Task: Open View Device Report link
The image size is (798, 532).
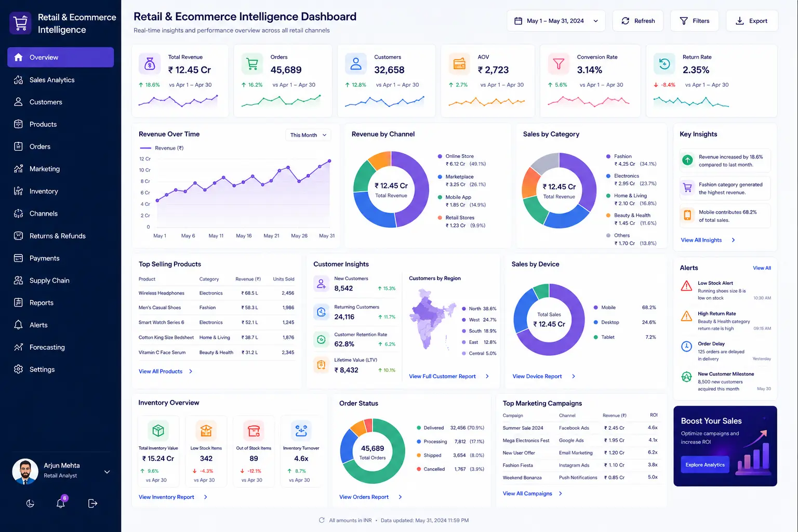Action: pos(543,376)
